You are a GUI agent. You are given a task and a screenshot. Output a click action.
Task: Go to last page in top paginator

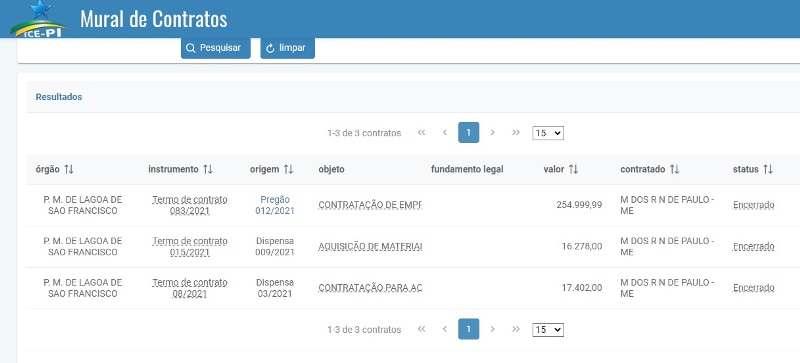pyautogui.click(x=516, y=133)
